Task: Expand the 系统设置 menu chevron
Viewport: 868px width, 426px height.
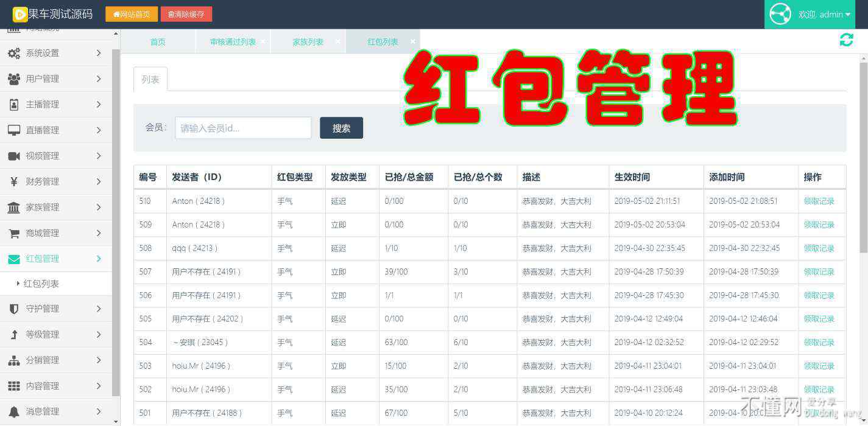Action: [99, 53]
